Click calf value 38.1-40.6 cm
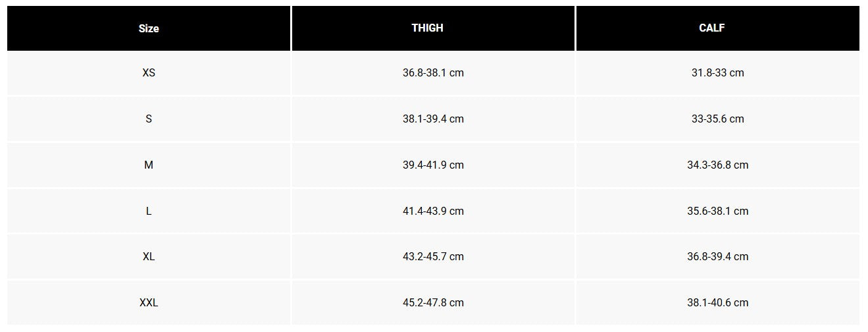The width and height of the screenshot is (868, 332). [x=717, y=302]
